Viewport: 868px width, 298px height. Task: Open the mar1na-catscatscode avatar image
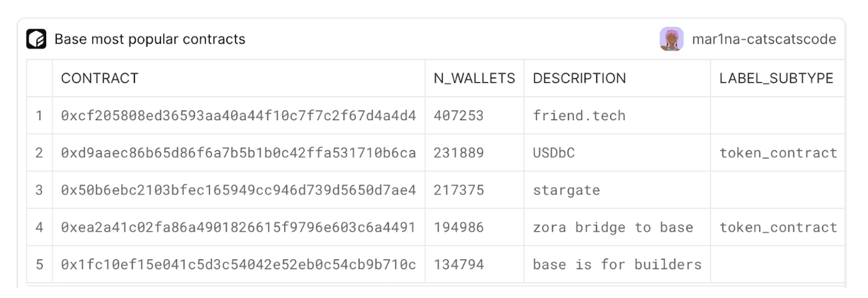click(671, 39)
